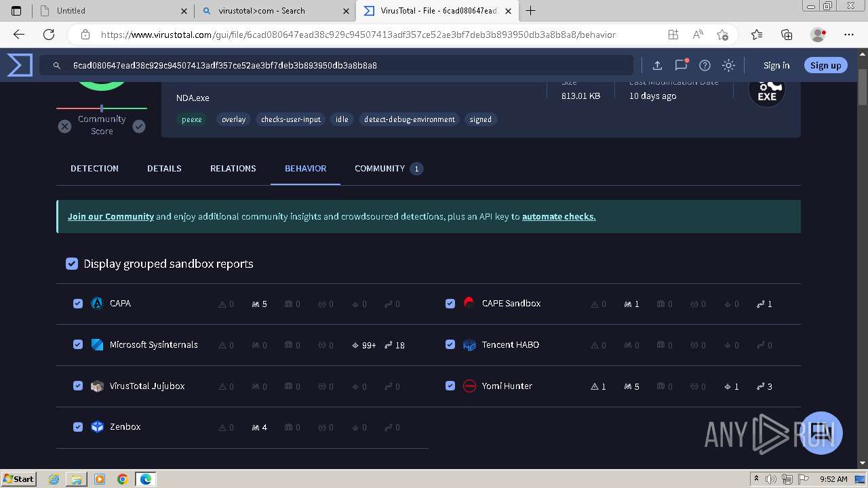The width and height of the screenshot is (868, 488).
Task: Open Chrome from the taskbar
Action: click(x=122, y=479)
